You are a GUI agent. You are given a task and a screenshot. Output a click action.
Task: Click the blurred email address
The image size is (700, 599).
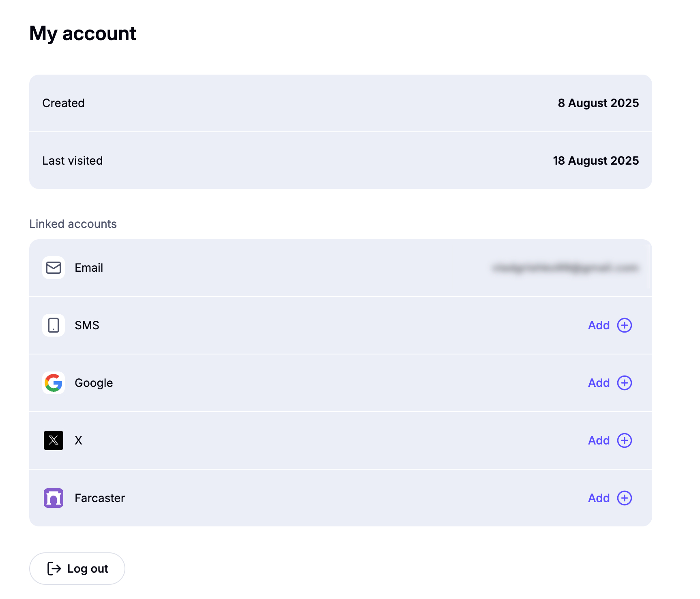(x=565, y=268)
